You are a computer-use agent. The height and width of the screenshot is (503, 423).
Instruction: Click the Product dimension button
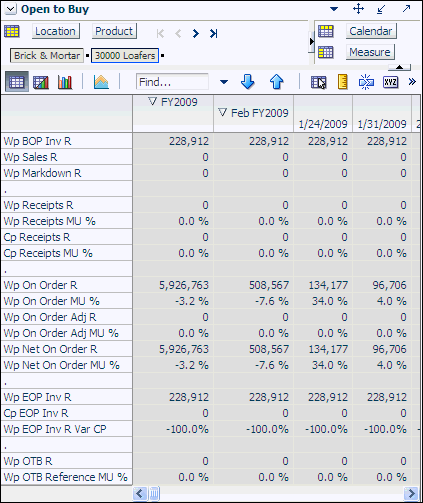[114, 31]
